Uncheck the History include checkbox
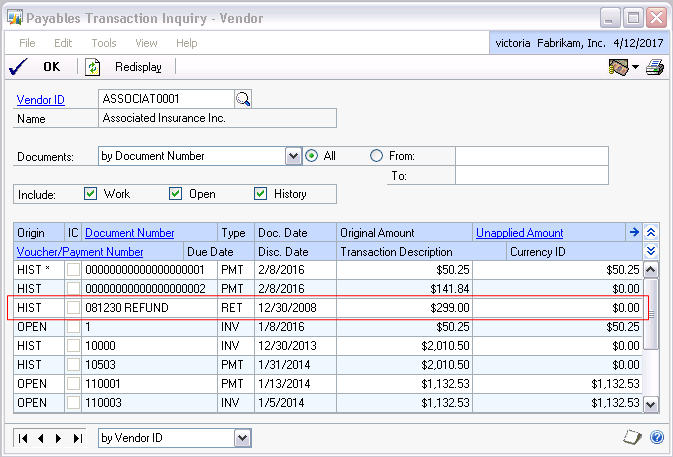Image resolution: width=673 pixels, height=457 pixels. [261, 194]
